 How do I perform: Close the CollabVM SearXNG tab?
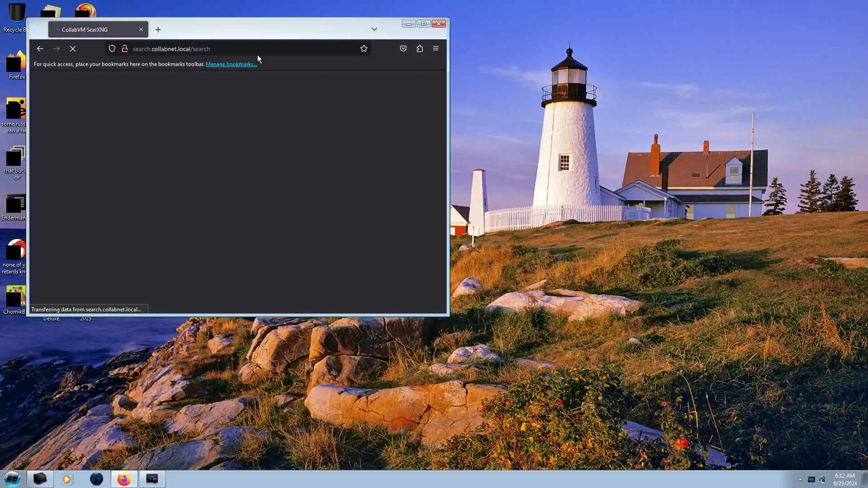141,29
